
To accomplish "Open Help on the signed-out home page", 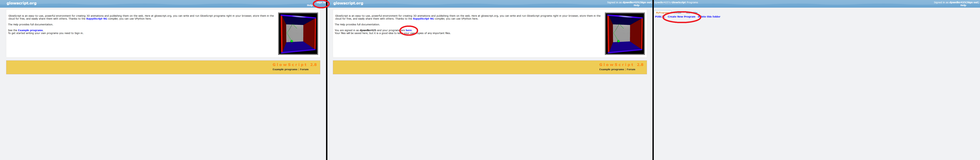I will tap(310, 5).
